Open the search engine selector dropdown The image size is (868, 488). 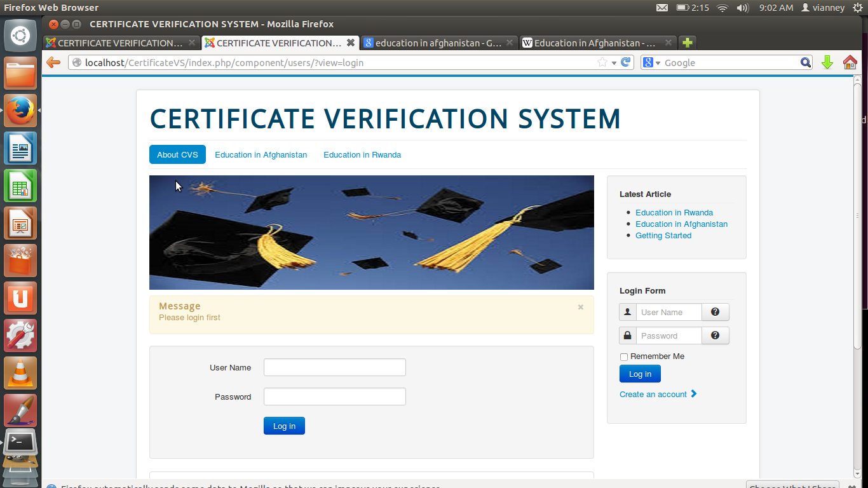[x=652, y=62]
